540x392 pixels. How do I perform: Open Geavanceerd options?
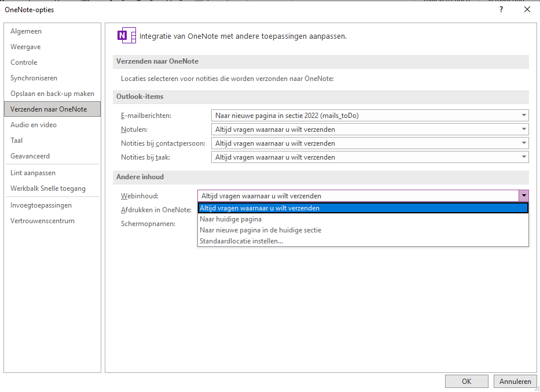[x=52, y=156]
